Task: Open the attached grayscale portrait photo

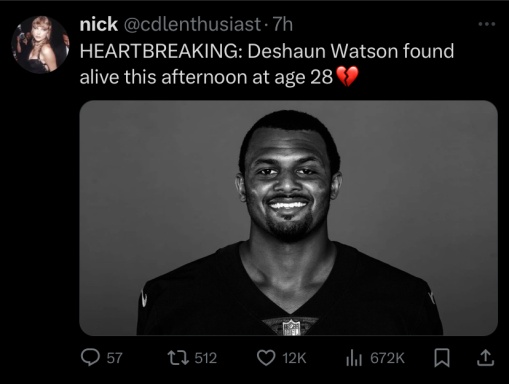Action: [x=289, y=218]
